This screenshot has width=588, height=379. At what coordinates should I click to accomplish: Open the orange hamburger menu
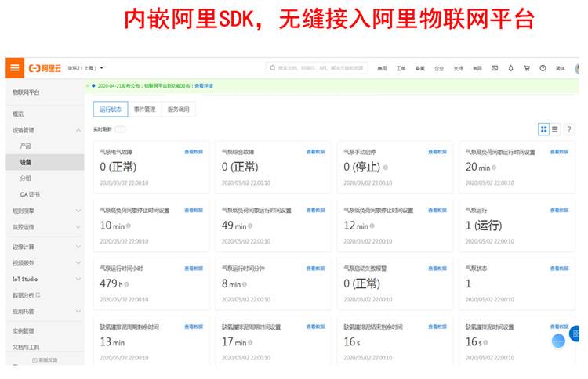(15, 68)
